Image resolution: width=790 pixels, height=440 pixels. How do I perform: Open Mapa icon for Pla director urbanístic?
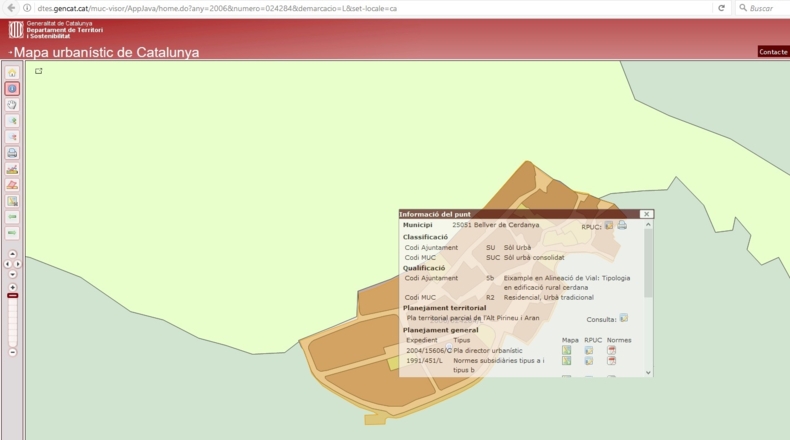tap(567, 350)
